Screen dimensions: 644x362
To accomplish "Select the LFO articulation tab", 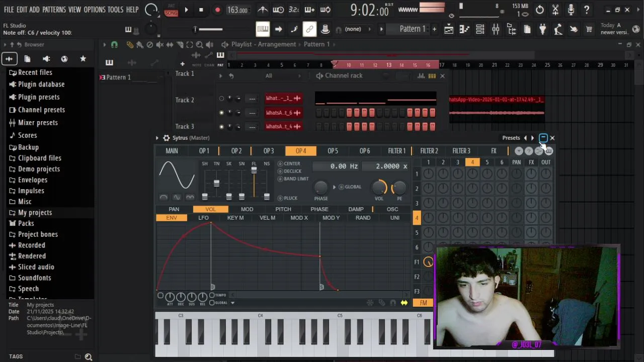I will (203, 218).
